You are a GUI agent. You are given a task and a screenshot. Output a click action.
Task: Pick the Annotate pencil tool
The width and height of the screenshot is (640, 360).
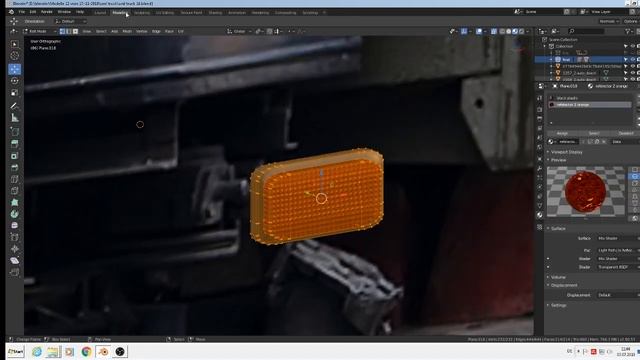coord(15,106)
